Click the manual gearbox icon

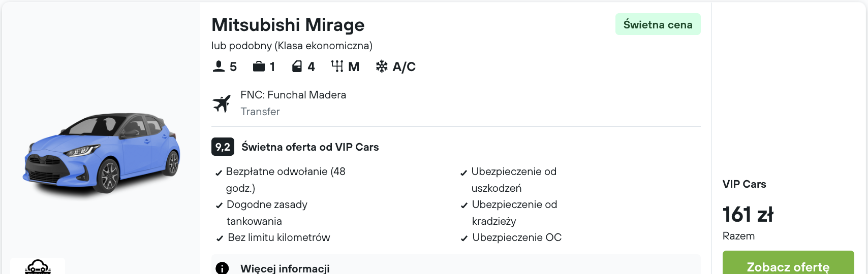click(x=337, y=66)
